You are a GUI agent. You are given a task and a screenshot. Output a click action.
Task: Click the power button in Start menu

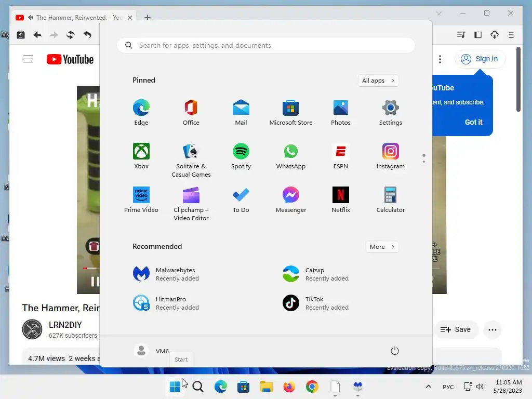tap(395, 351)
